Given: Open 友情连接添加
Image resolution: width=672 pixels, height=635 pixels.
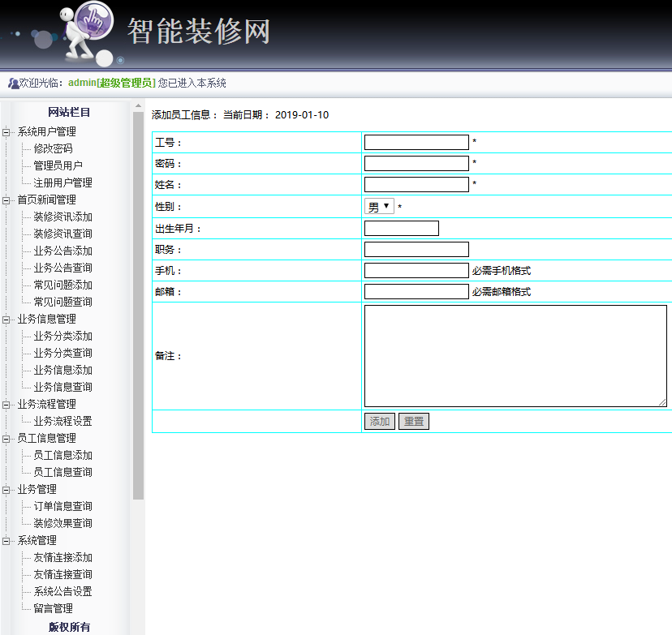Looking at the screenshot, I should (x=63, y=557).
